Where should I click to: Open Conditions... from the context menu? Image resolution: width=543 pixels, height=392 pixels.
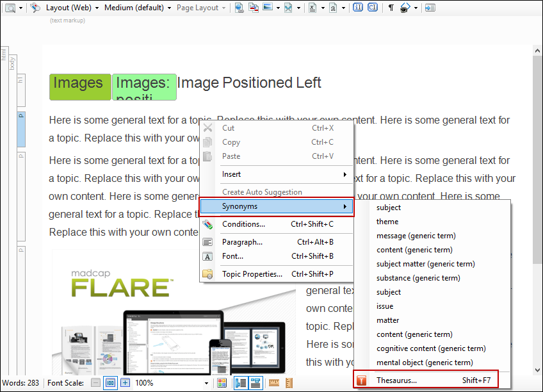[277, 224]
